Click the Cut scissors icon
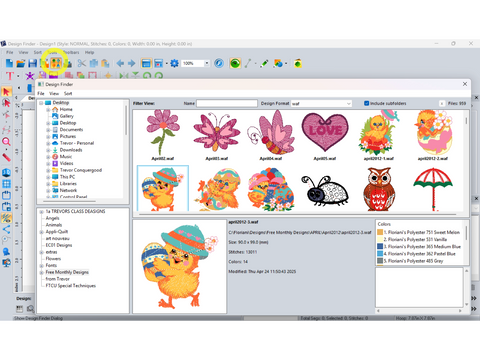Viewport: 480px width, 360px height. [x=82, y=63]
